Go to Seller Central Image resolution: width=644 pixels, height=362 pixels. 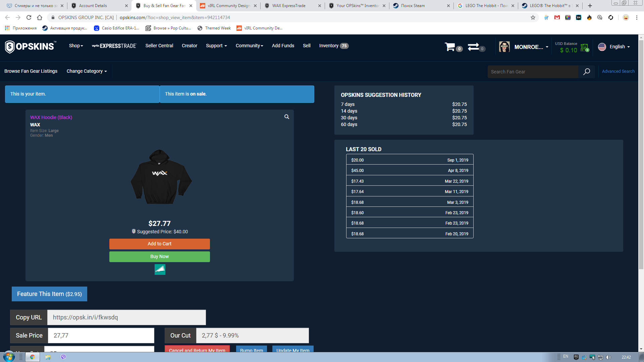159,46
